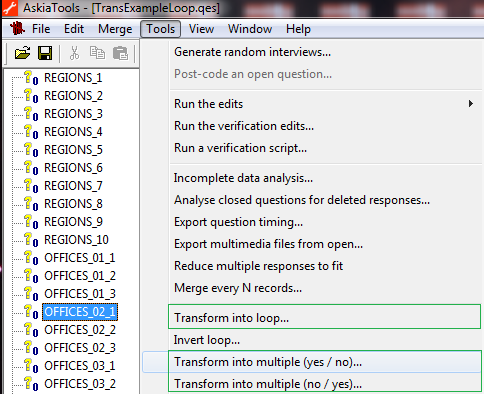This screenshot has height=394, width=484.
Task: Choose Run a verification script...
Action: coord(240,148)
